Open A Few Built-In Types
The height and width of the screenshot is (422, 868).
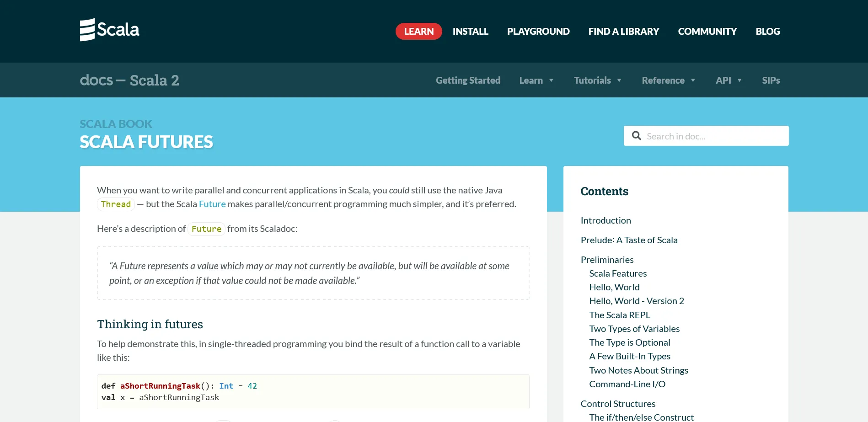point(630,356)
